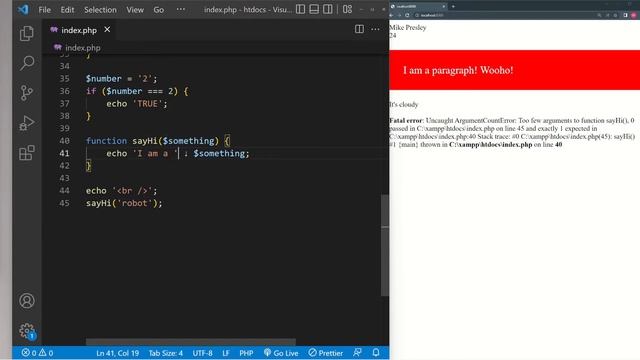Screen dimensions: 640x360
Task: Click the echo '<br />' line
Action: 121,191
